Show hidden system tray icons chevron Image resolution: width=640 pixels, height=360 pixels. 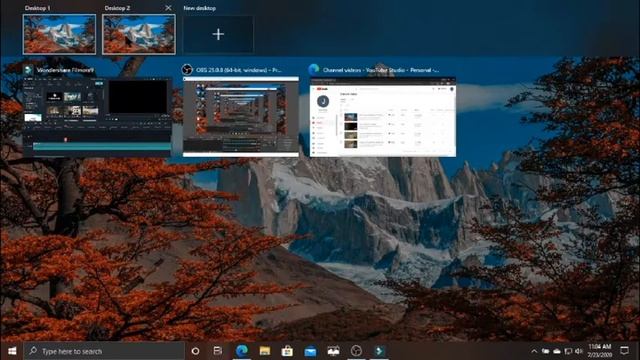534,351
